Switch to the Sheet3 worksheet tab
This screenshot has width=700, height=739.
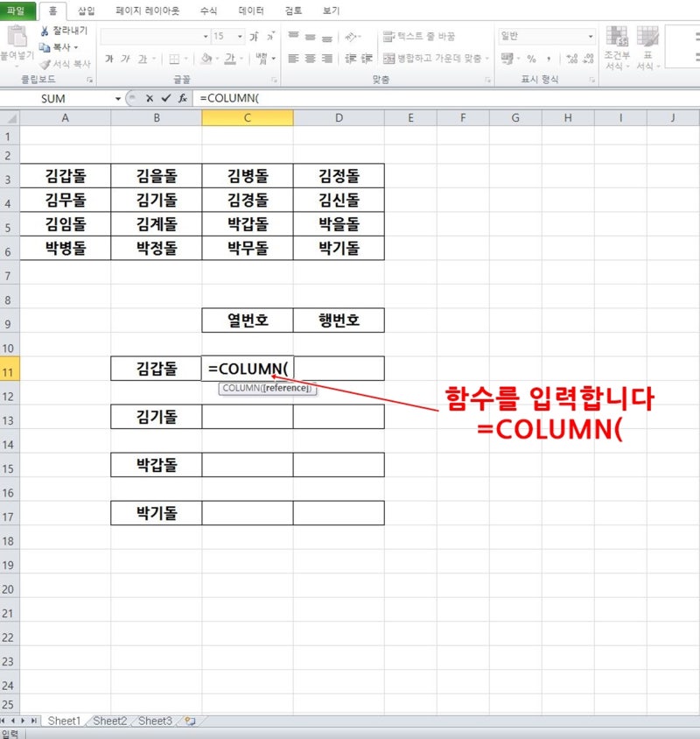click(155, 721)
